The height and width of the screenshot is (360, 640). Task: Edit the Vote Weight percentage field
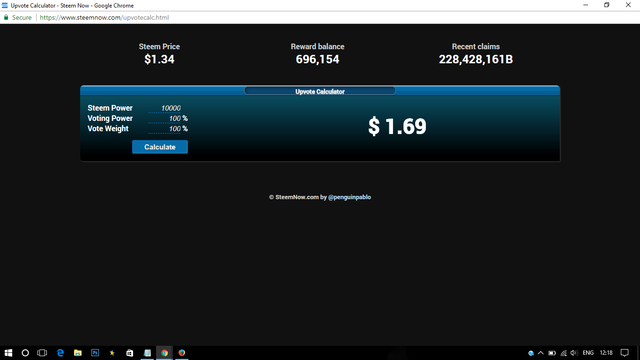point(164,129)
